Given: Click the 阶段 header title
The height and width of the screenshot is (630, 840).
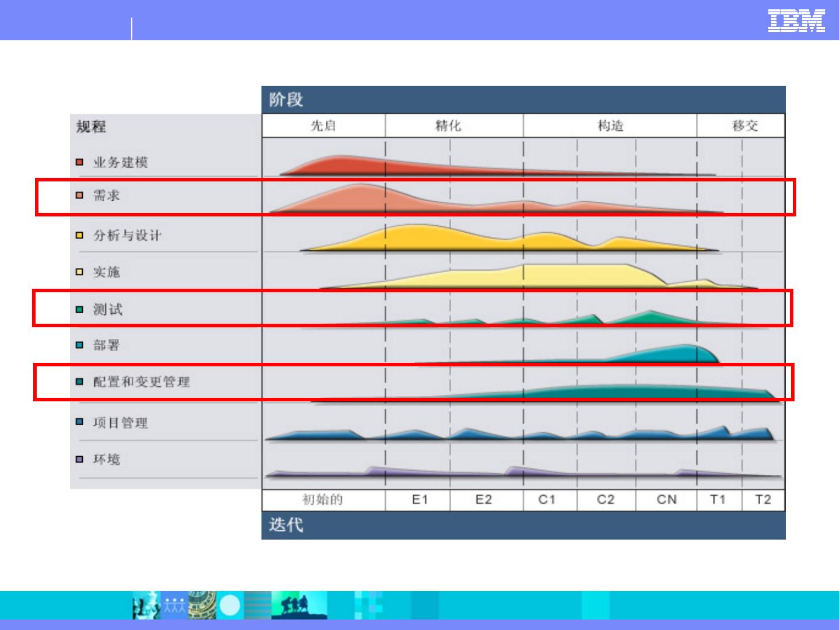Looking at the screenshot, I should click(x=286, y=100).
